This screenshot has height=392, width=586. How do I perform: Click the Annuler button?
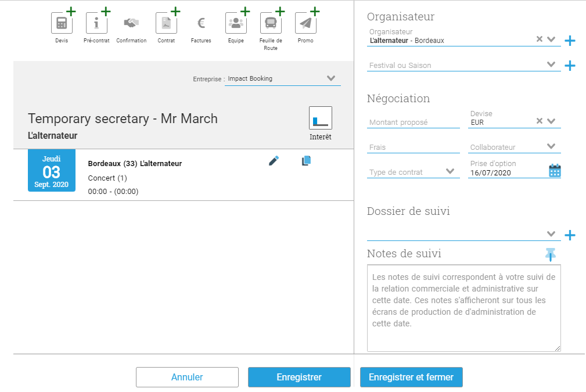pyautogui.click(x=187, y=377)
